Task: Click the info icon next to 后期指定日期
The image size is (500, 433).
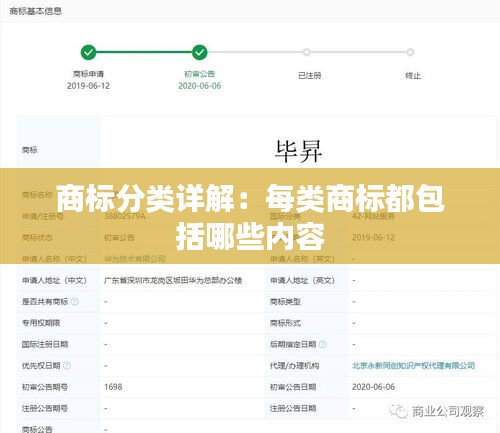Action: click(323, 344)
